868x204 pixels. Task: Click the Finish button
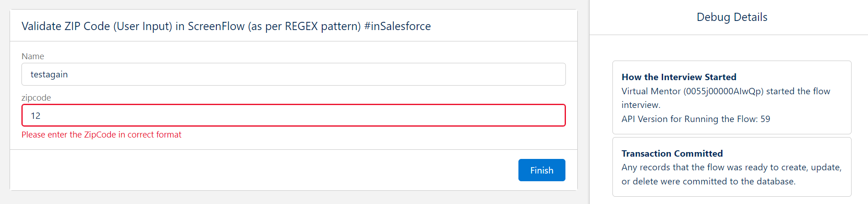coord(542,170)
